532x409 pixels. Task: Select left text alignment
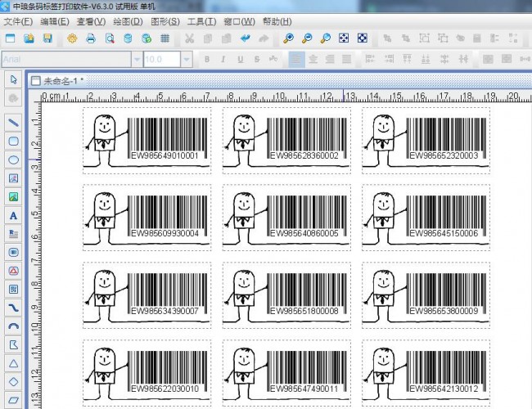click(x=296, y=60)
